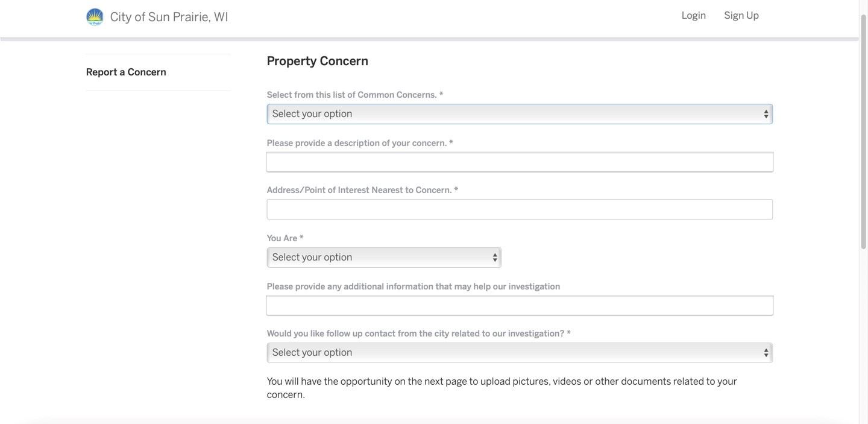Click the Sun Prairie city logo icon

point(95,17)
